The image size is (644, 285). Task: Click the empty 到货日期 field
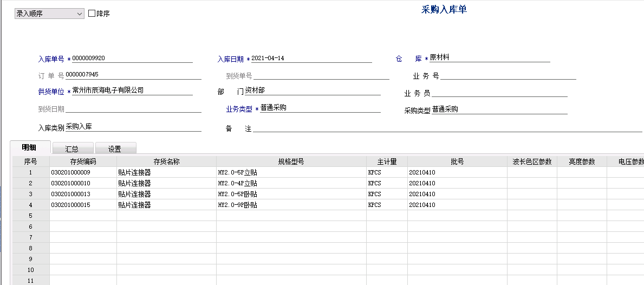[133, 108]
